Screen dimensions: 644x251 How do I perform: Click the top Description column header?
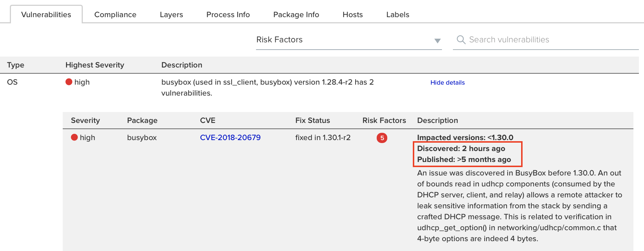point(182,65)
